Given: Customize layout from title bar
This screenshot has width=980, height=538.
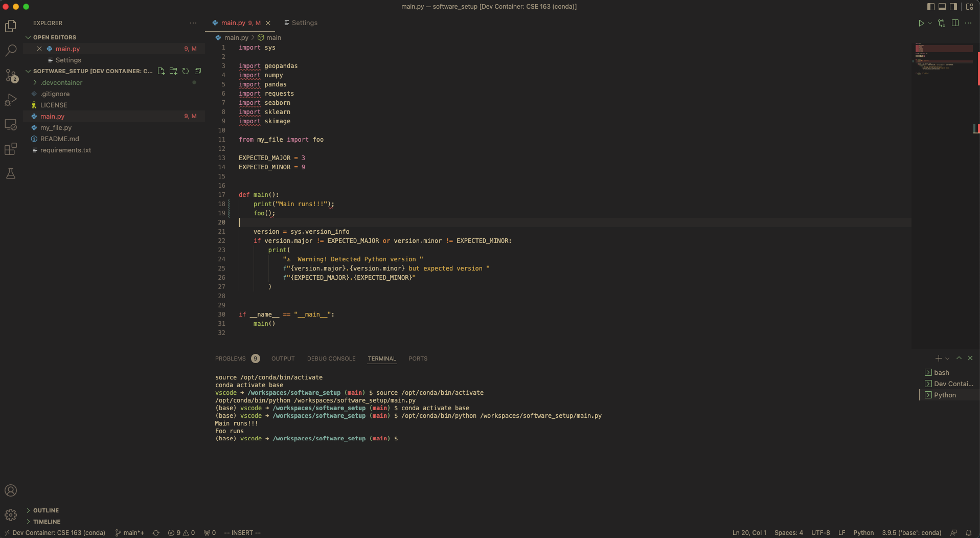Looking at the screenshot, I should tap(970, 7).
